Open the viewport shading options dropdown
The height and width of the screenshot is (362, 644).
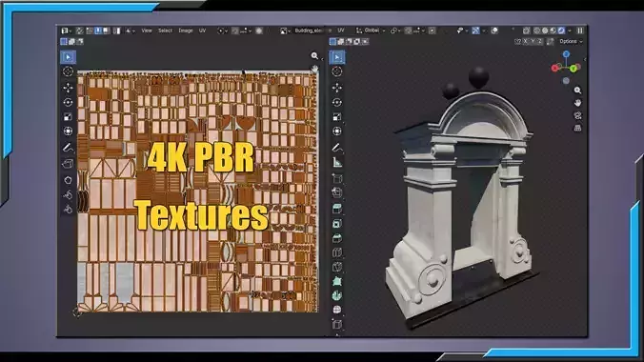tap(570, 30)
